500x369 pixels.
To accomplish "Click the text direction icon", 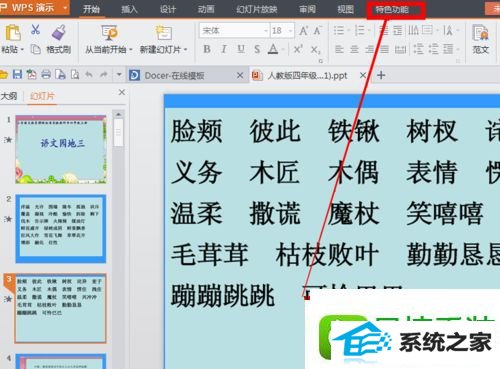I will [x=414, y=30].
